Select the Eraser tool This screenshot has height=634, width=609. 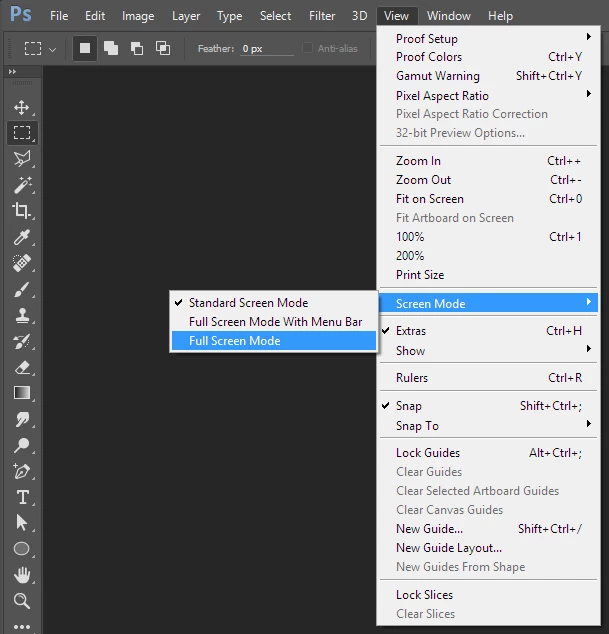(x=22, y=367)
